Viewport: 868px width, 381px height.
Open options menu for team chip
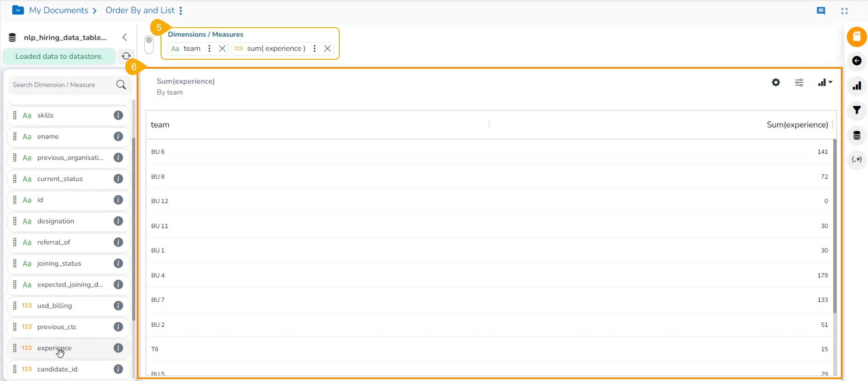[x=209, y=48]
